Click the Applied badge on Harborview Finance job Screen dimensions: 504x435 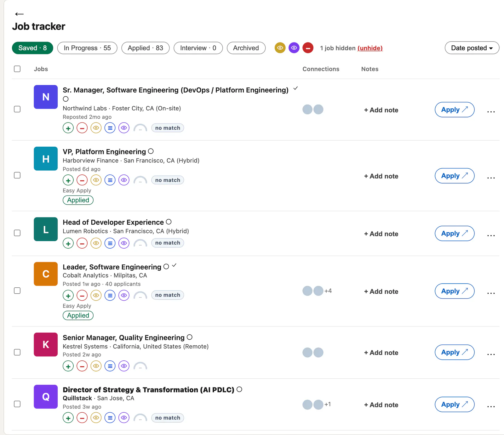78,200
